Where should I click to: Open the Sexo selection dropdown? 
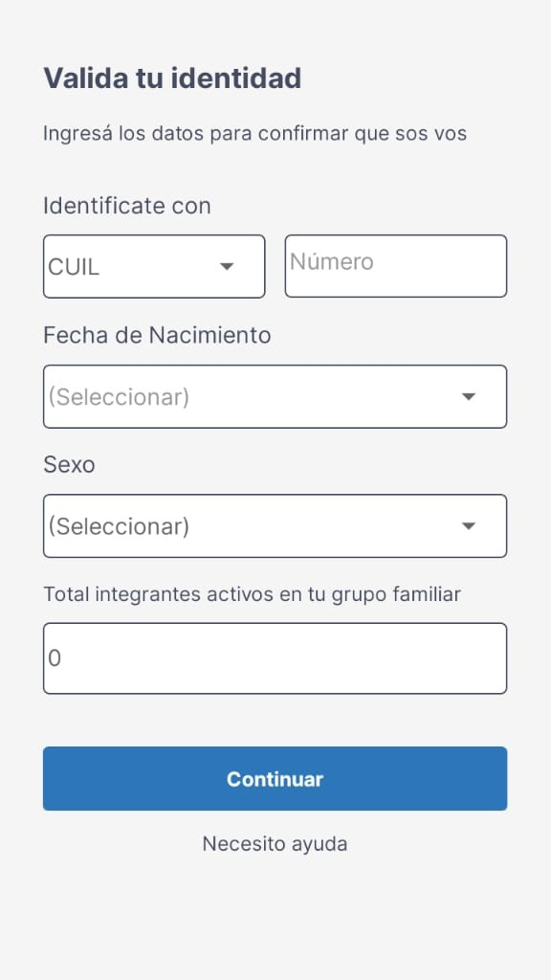click(275, 525)
